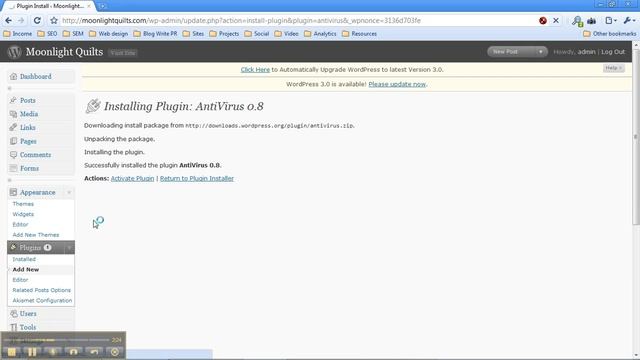Viewport: 640px width, 360px height.
Task: Click Log Out link
Action: click(x=613, y=52)
